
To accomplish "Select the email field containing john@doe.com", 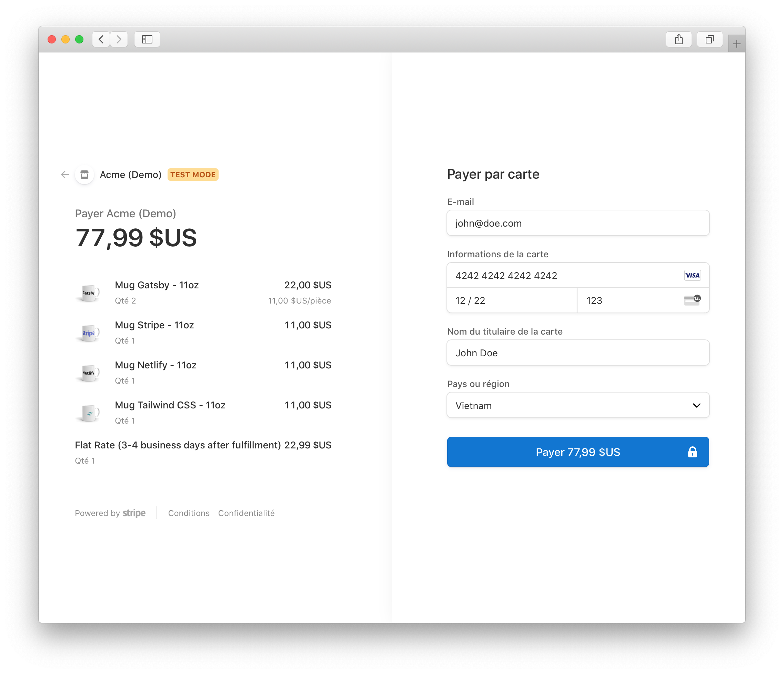I will tap(578, 223).
